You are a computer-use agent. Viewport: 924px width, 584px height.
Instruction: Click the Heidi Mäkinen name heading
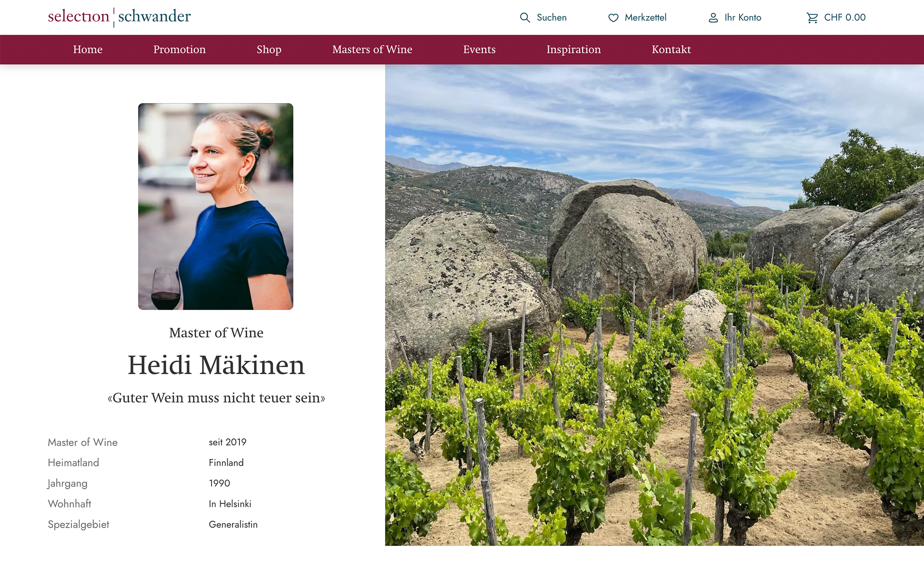217,365
